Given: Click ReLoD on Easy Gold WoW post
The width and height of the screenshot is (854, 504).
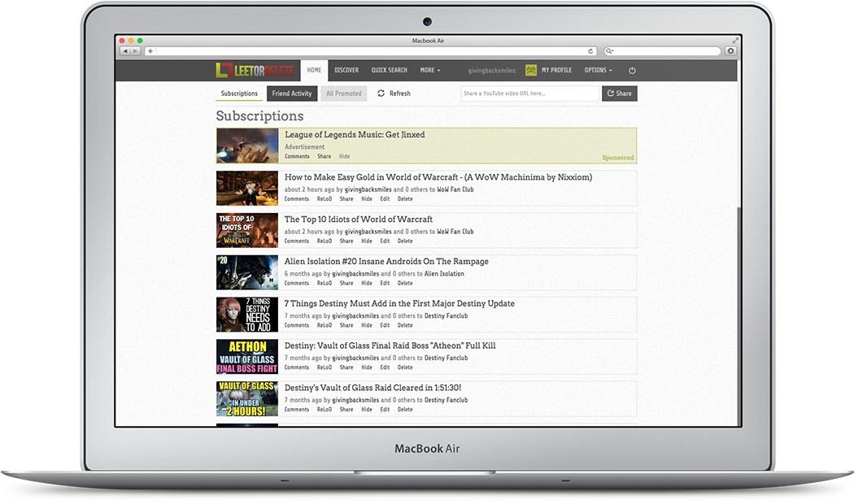Looking at the screenshot, I should (324, 198).
